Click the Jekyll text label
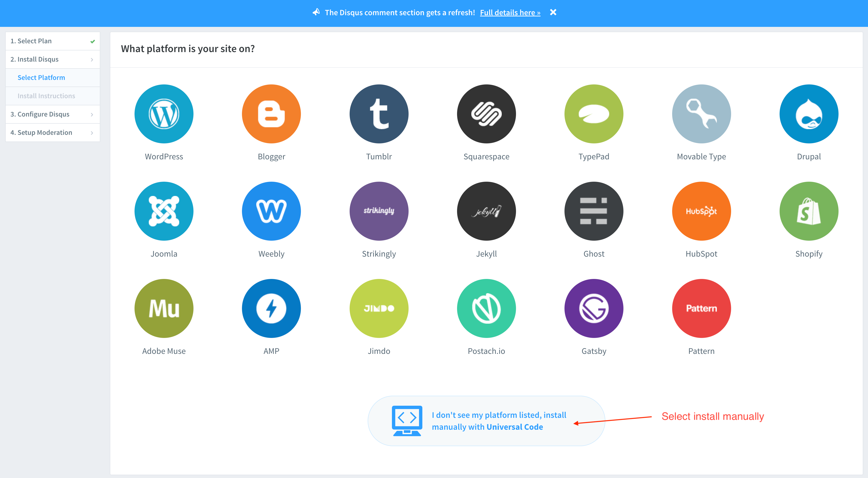Image resolution: width=868 pixels, height=478 pixels. point(486,254)
